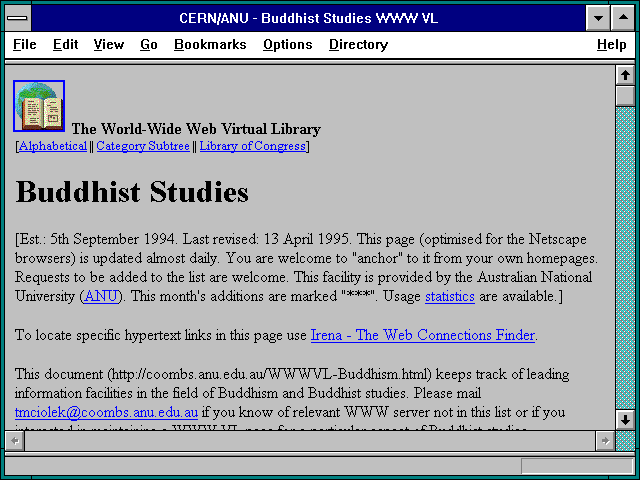Image resolution: width=640 pixels, height=480 pixels.
Task: Follow the Category Subtree link
Action: [143, 146]
